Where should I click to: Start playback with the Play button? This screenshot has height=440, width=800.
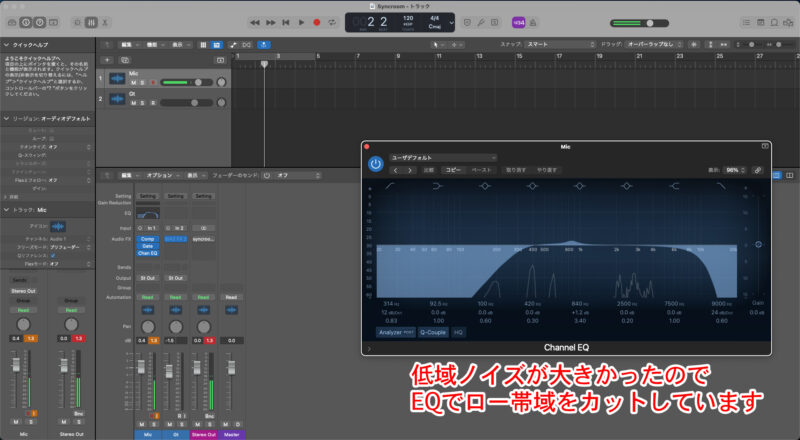click(301, 22)
